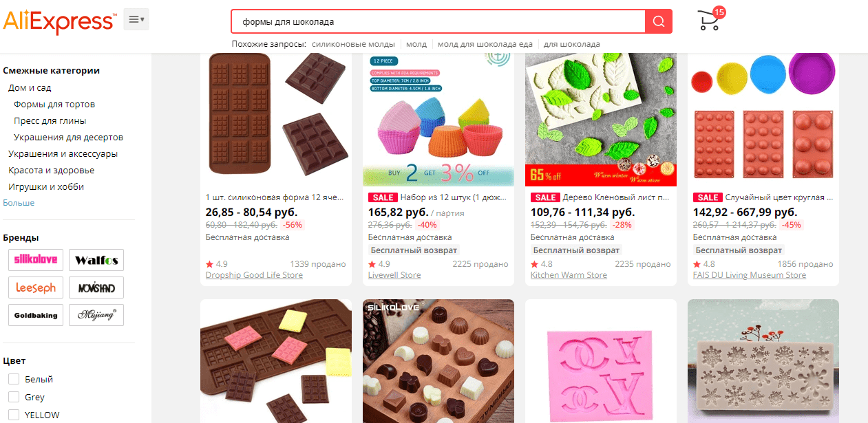Open the Дом и сад category
The height and width of the screenshot is (423, 868).
[30, 88]
